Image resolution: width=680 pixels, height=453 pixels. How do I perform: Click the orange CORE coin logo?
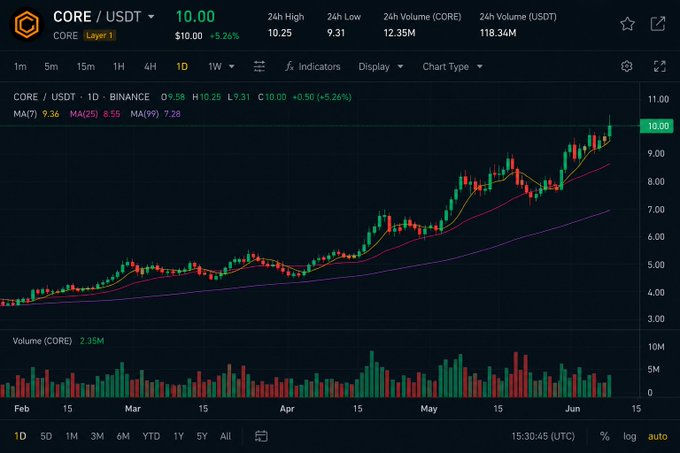click(x=26, y=25)
